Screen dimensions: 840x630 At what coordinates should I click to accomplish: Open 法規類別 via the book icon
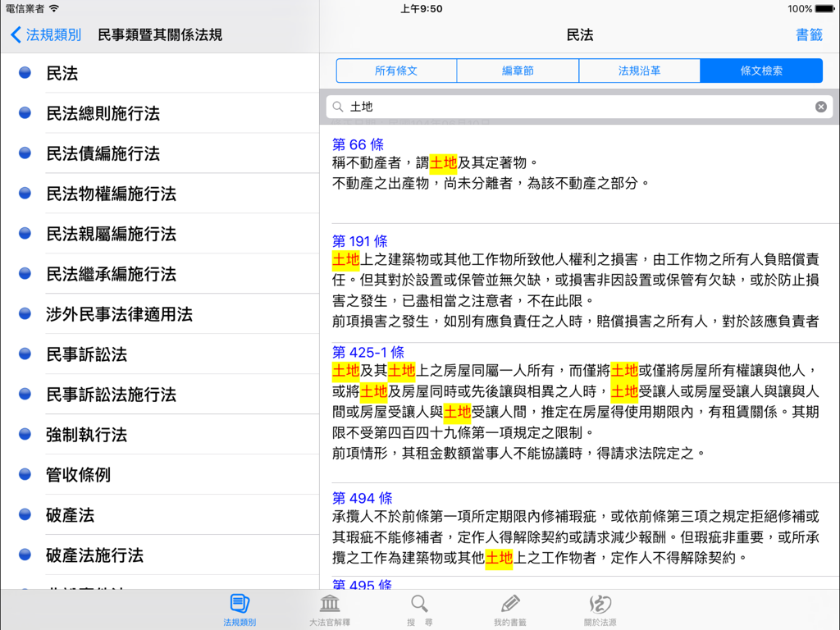click(x=239, y=607)
